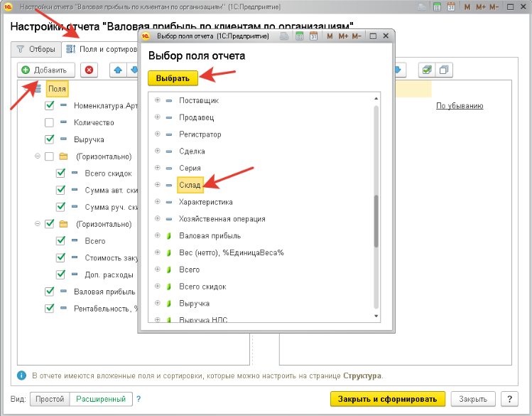Uncheck the Выручка field checkbox
Viewport: 532px width, 416px height.
[50, 139]
